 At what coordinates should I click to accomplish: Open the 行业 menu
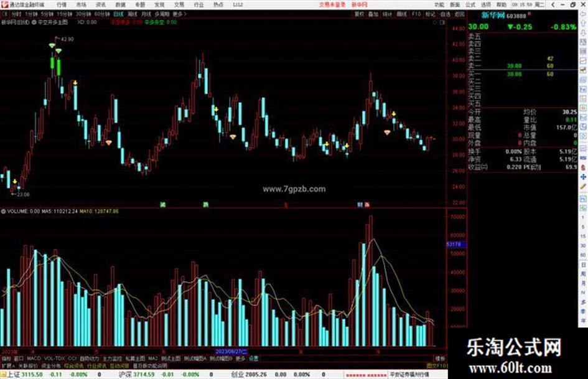198,4
